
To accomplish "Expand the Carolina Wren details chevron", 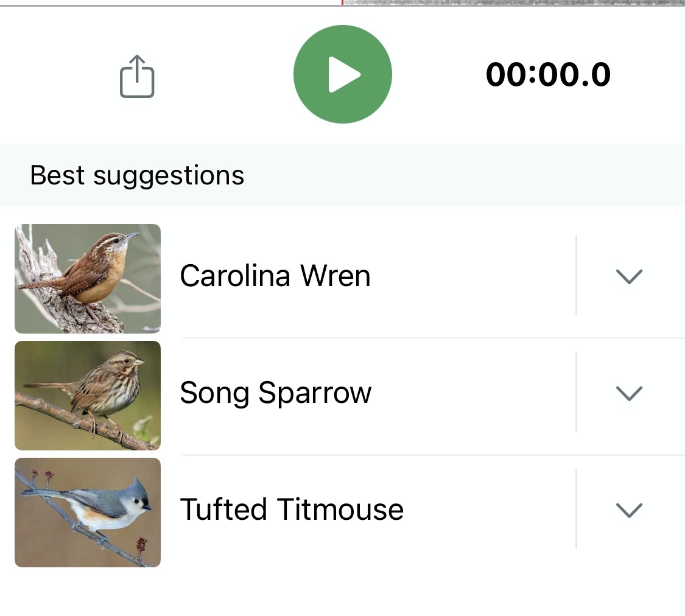I will (x=629, y=277).
